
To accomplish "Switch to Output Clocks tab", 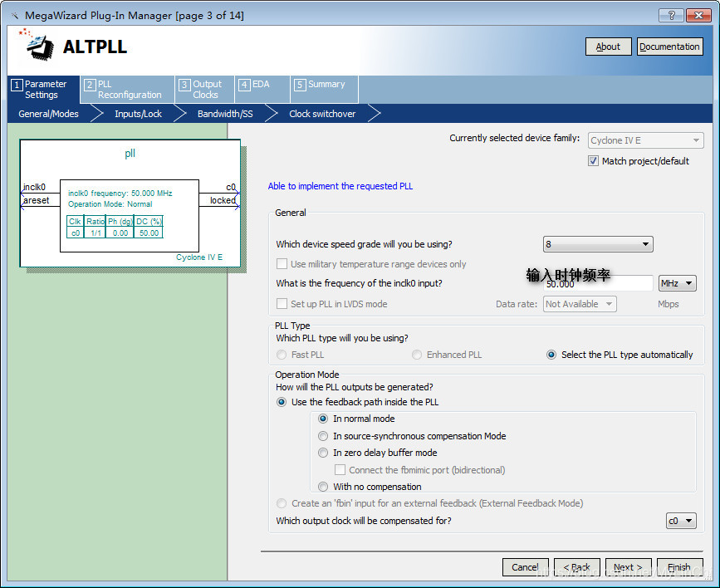I will 205,89.
